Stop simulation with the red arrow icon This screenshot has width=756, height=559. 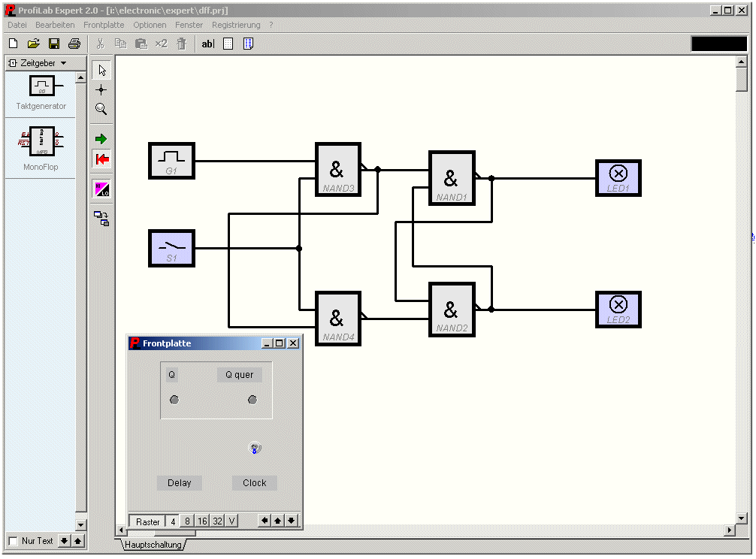[101, 159]
